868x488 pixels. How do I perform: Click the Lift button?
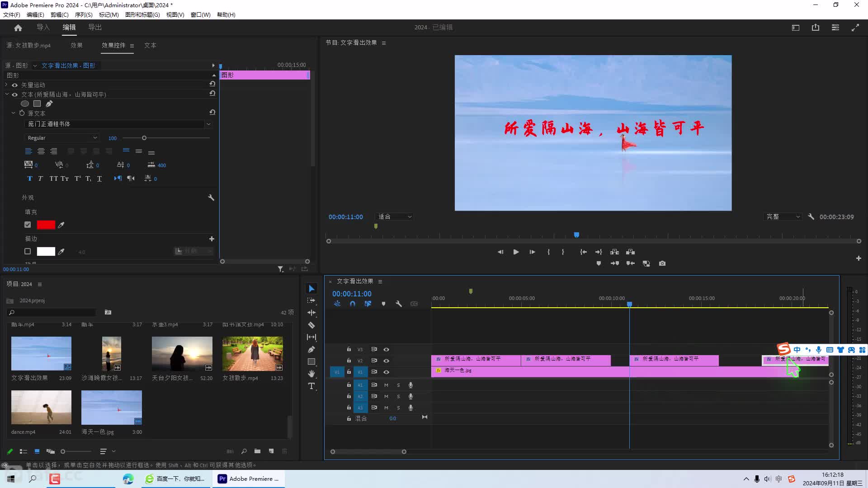point(614,252)
